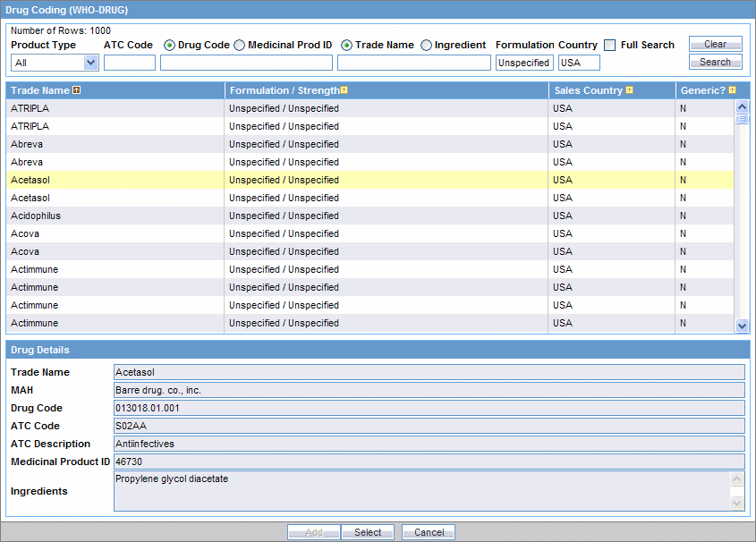Click the disabled Add button
This screenshot has width=756, height=542.
pos(314,532)
